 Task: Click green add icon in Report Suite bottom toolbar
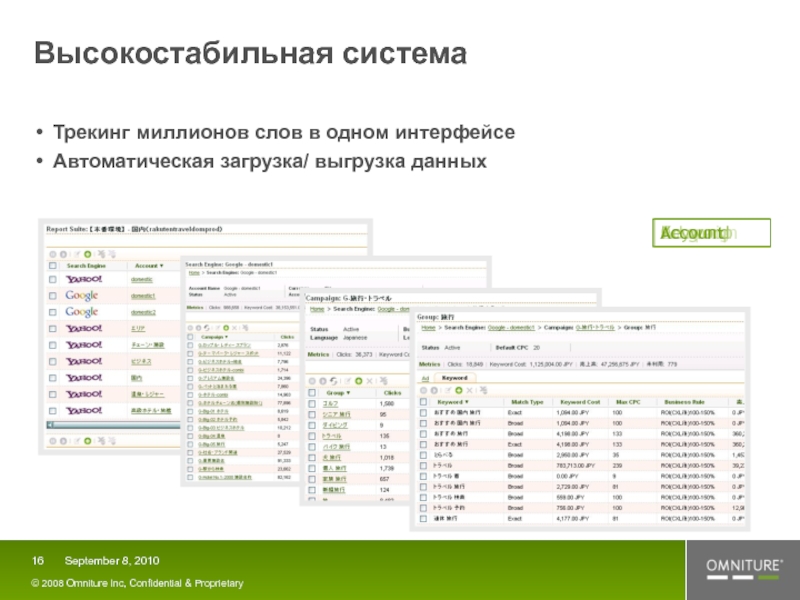88,441
